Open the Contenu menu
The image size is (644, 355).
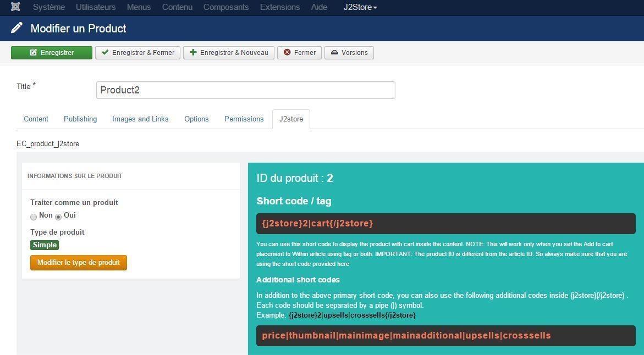pyautogui.click(x=177, y=7)
